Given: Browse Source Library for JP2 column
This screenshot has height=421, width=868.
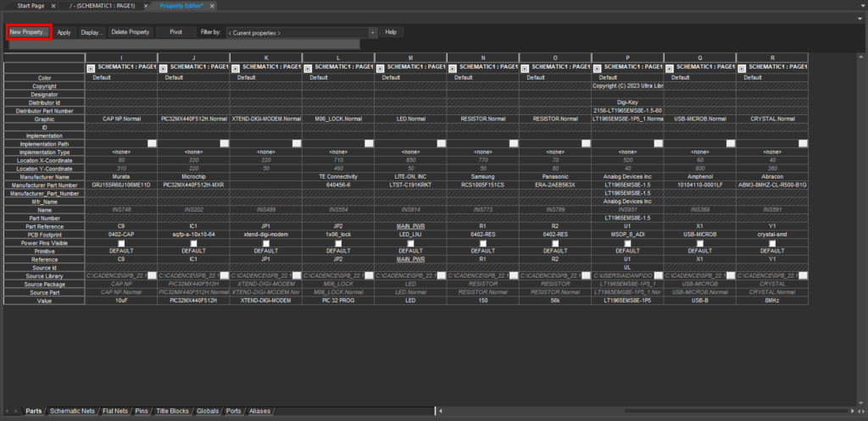Looking at the screenshot, I should [x=369, y=275].
